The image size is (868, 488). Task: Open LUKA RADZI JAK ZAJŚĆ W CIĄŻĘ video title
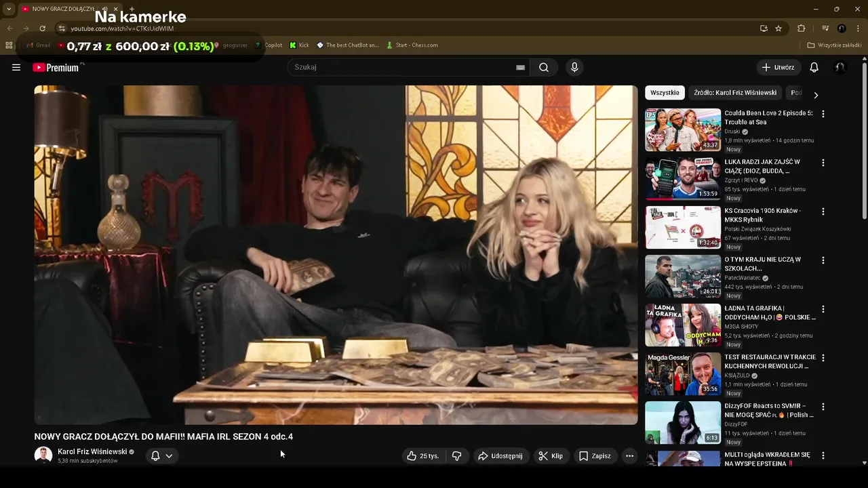coord(763,167)
